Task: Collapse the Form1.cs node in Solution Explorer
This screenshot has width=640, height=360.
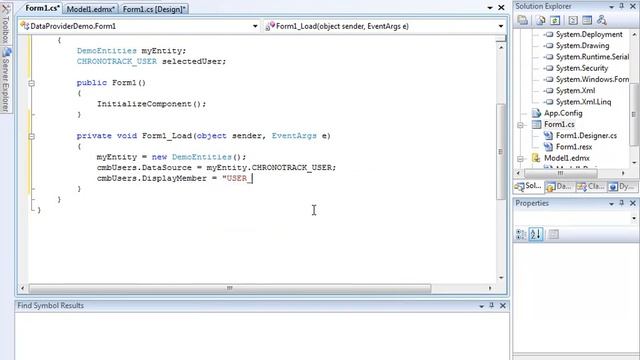Action: point(520,125)
